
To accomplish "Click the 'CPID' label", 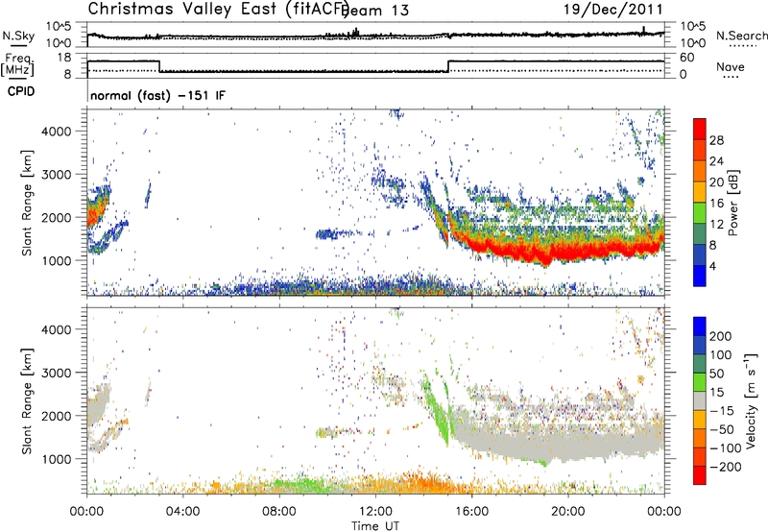I will coord(21,91).
